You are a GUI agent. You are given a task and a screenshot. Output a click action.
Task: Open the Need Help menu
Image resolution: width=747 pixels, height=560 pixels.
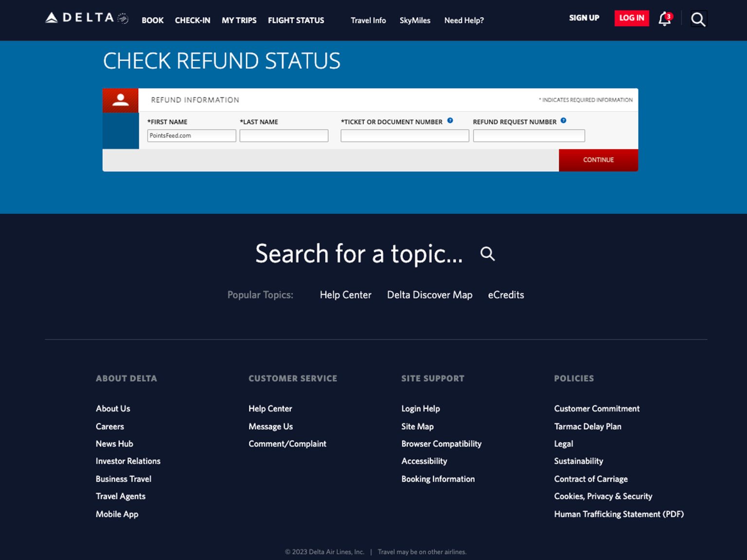click(x=463, y=20)
